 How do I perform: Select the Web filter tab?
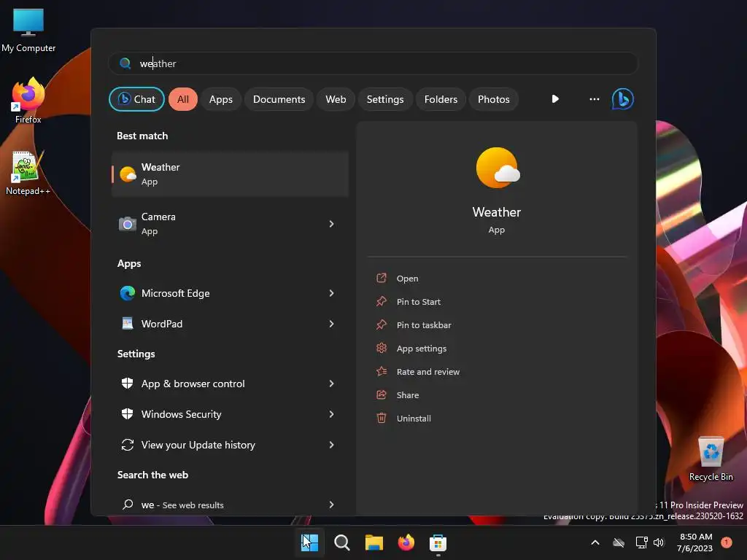pos(336,99)
